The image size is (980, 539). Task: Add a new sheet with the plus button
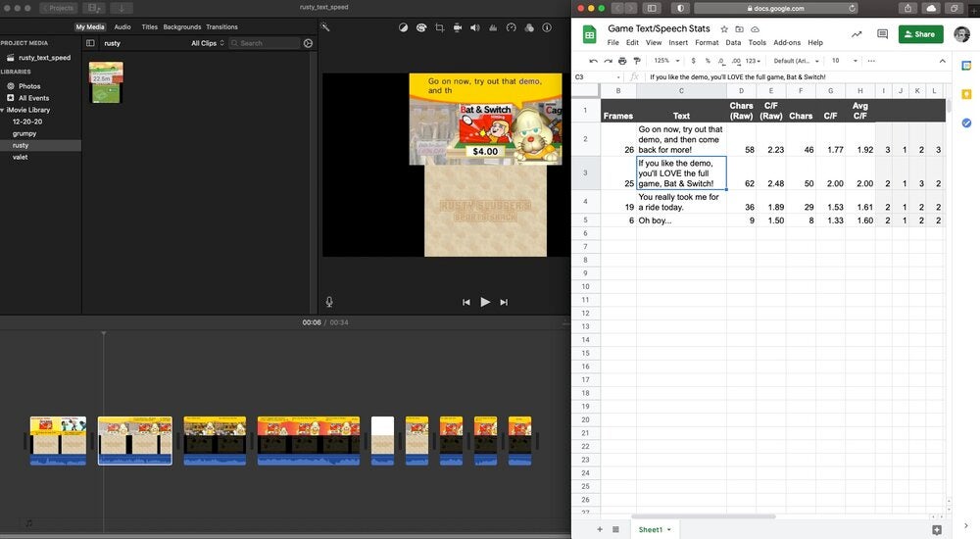tap(600, 529)
